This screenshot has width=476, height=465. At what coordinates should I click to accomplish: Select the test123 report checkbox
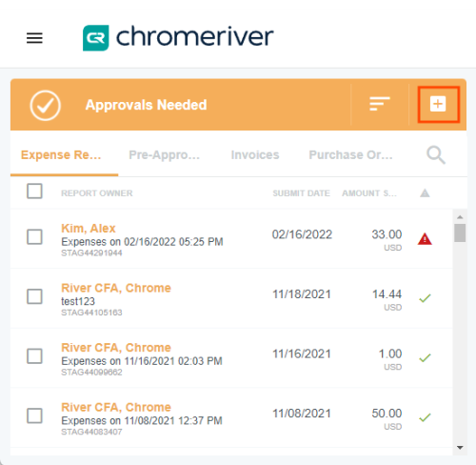click(34, 296)
